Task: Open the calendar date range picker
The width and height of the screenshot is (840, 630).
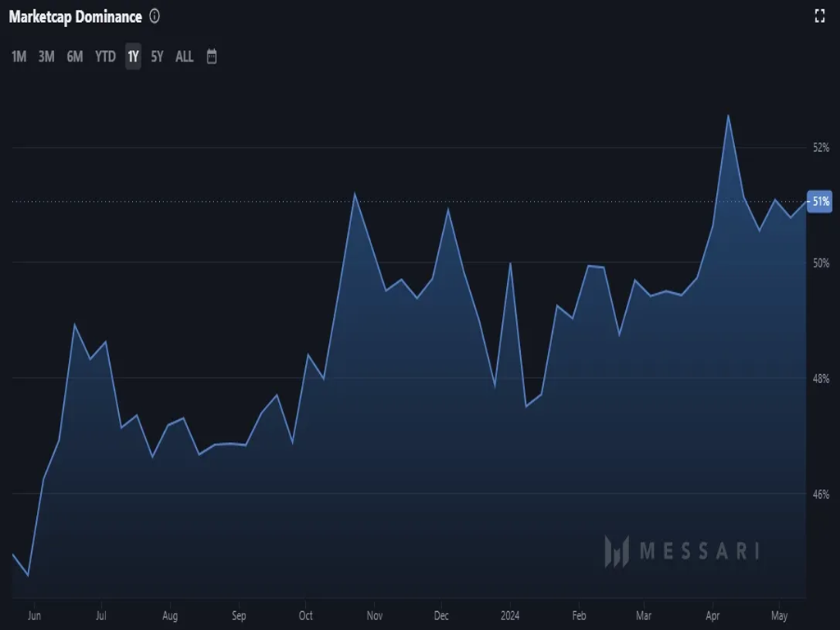Action: (x=212, y=57)
